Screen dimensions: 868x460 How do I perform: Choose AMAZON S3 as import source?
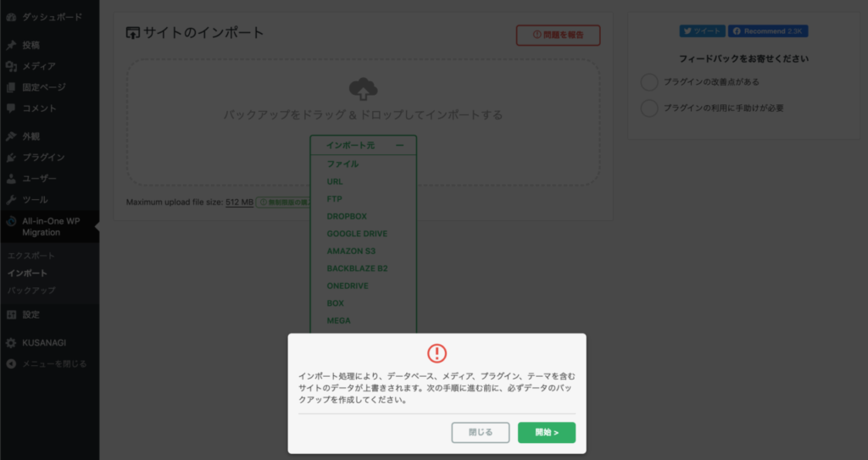pos(351,251)
